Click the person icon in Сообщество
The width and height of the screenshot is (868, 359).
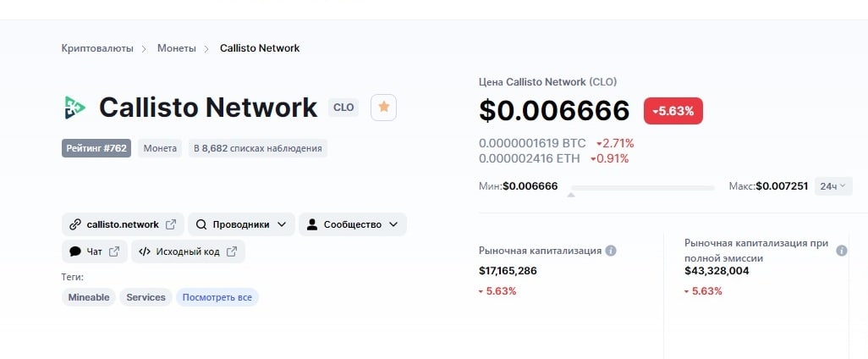pos(312,224)
